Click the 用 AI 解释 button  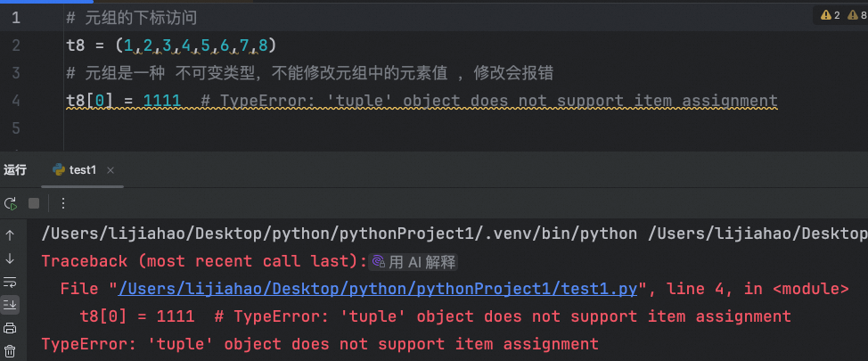(414, 262)
